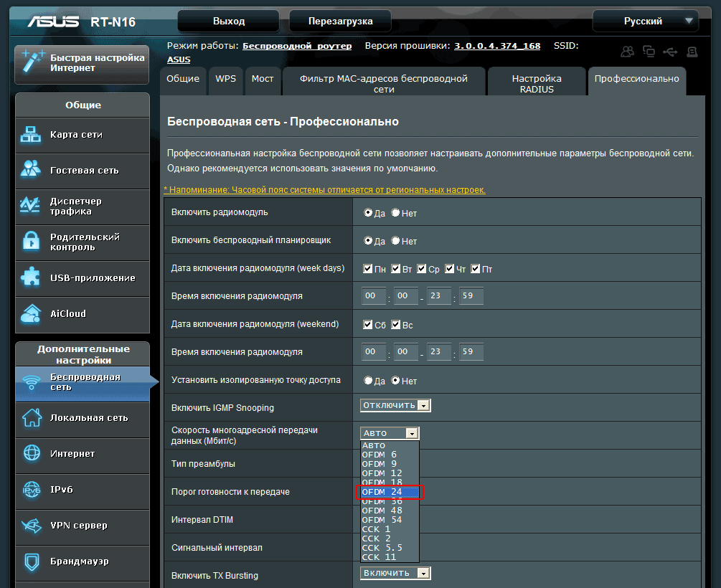Choose CCK 11 in multicast rate list
The height and width of the screenshot is (588, 721).
[390, 556]
